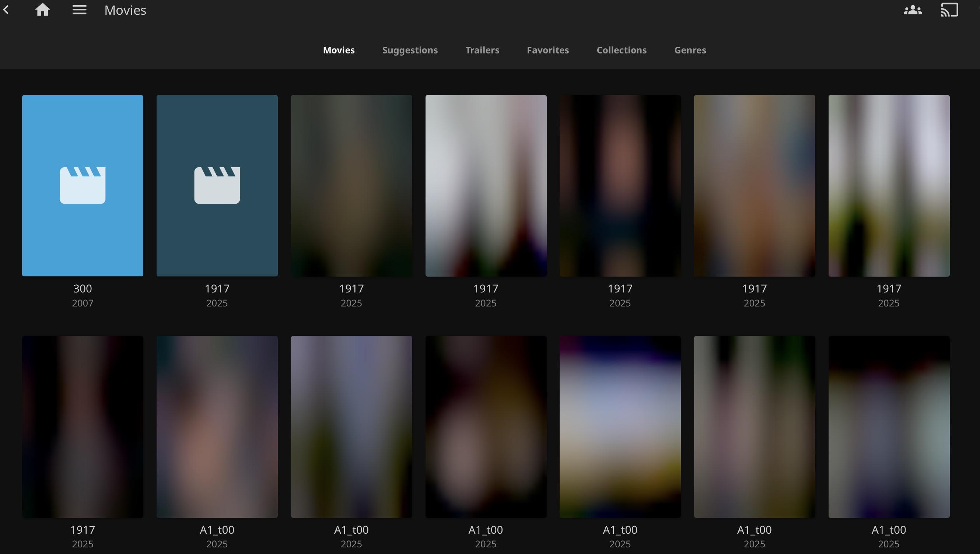Image resolution: width=980 pixels, height=554 pixels.
Task: Open the A1_t00 poster with blue sky blur
Action: (620, 427)
